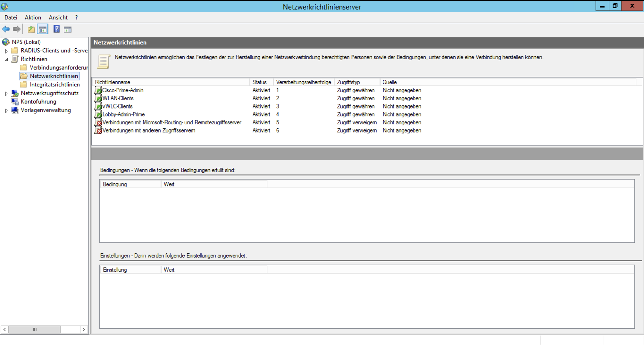The width and height of the screenshot is (644, 345).
Task: Open the ? help menu
Action: pos(76,17)
